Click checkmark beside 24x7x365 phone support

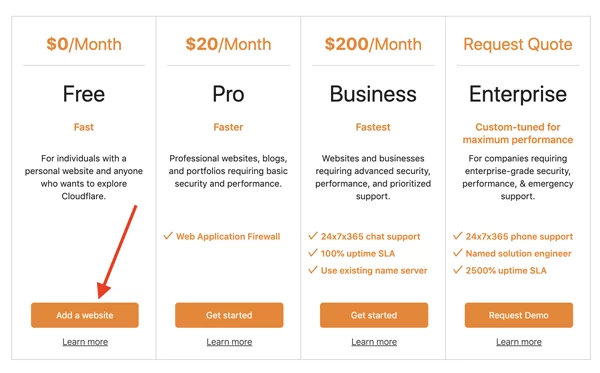coord(458,236)
